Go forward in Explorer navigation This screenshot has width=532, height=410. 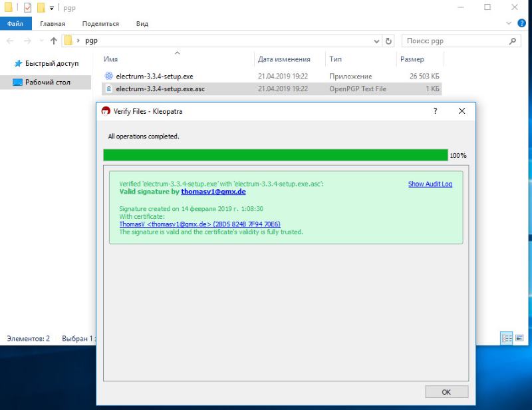tap(27, 41)
